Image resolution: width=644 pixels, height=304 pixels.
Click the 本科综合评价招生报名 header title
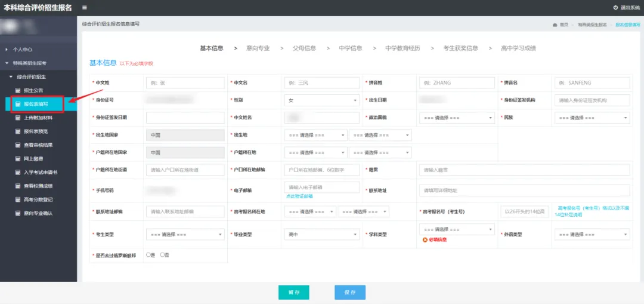pos(38,7)
